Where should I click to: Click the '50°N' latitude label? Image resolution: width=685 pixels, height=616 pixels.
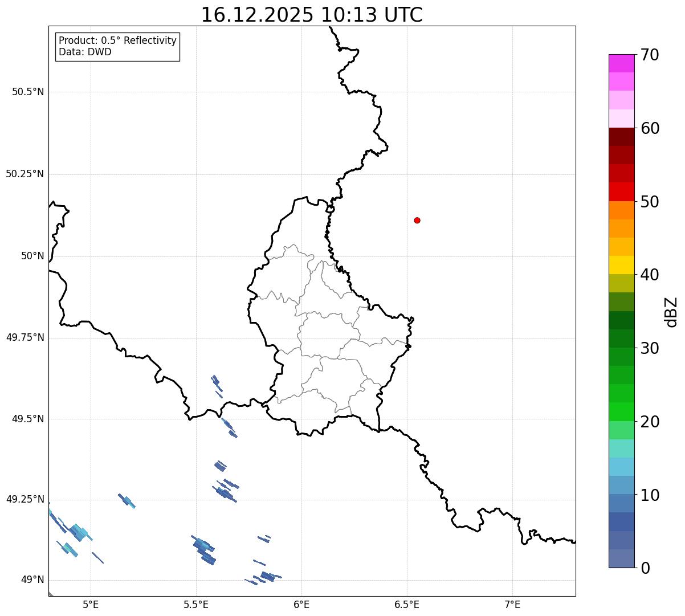point(32,256)
